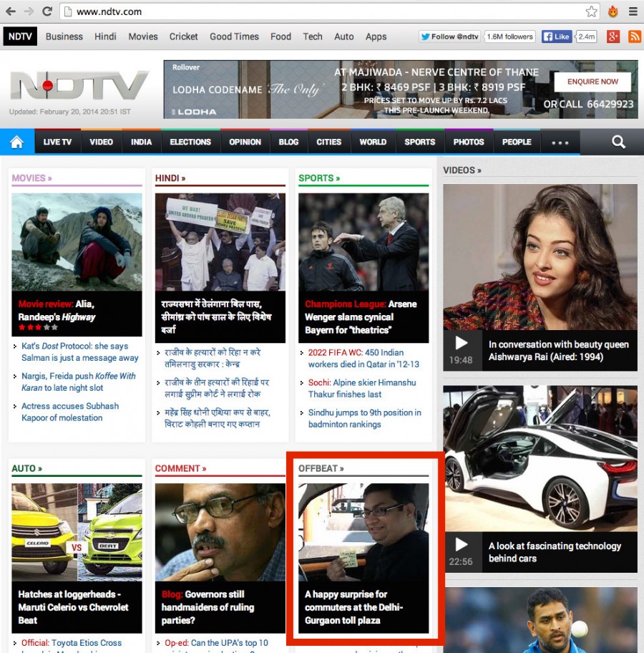Click the browser back arrow
This screenshot has width=644, height=653.
[x=11, y=11]
